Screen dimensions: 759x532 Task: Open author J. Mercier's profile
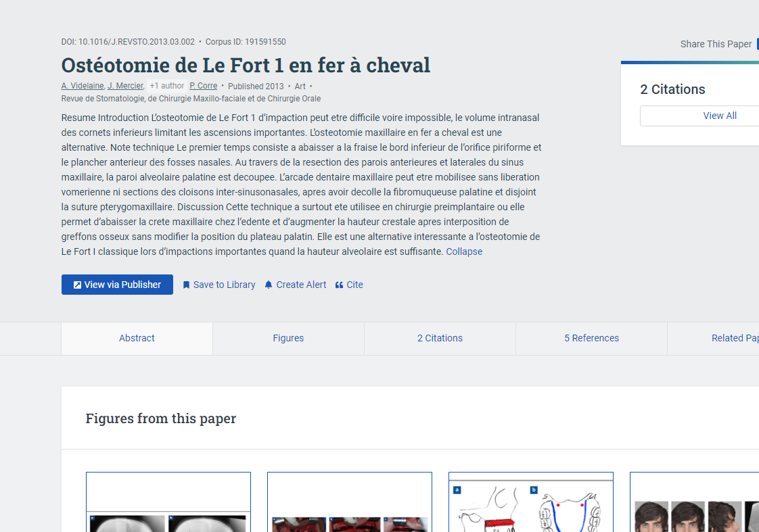coord(125,86)
